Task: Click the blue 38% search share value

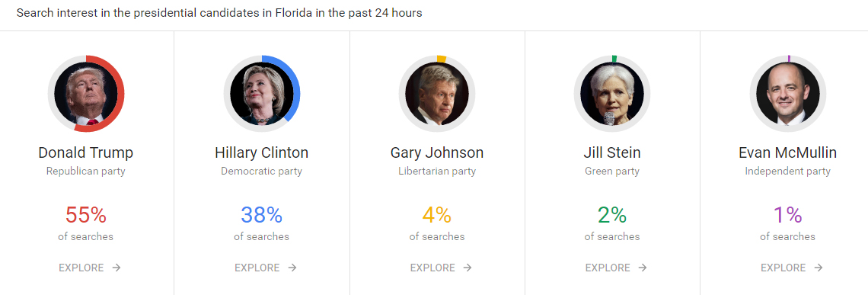Action: [x=262, y=215]
